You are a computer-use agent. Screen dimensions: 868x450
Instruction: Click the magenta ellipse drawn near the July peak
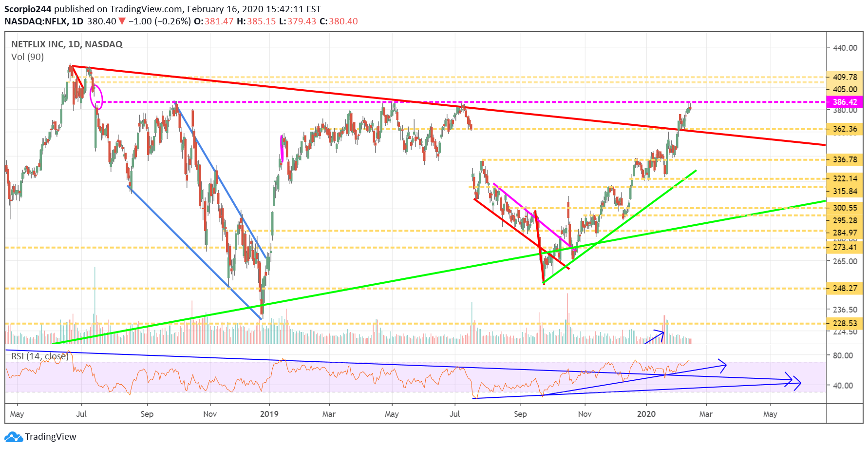(x=96, y=97)
